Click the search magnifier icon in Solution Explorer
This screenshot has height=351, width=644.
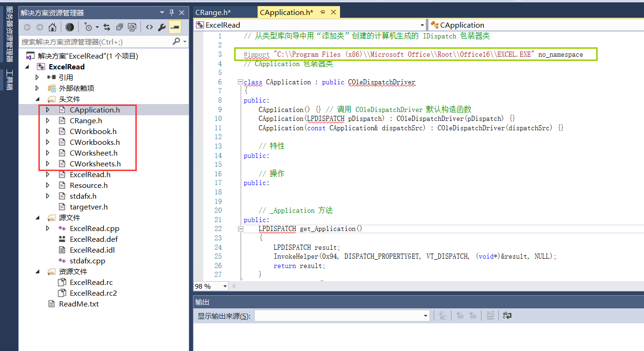coord(176,42)
